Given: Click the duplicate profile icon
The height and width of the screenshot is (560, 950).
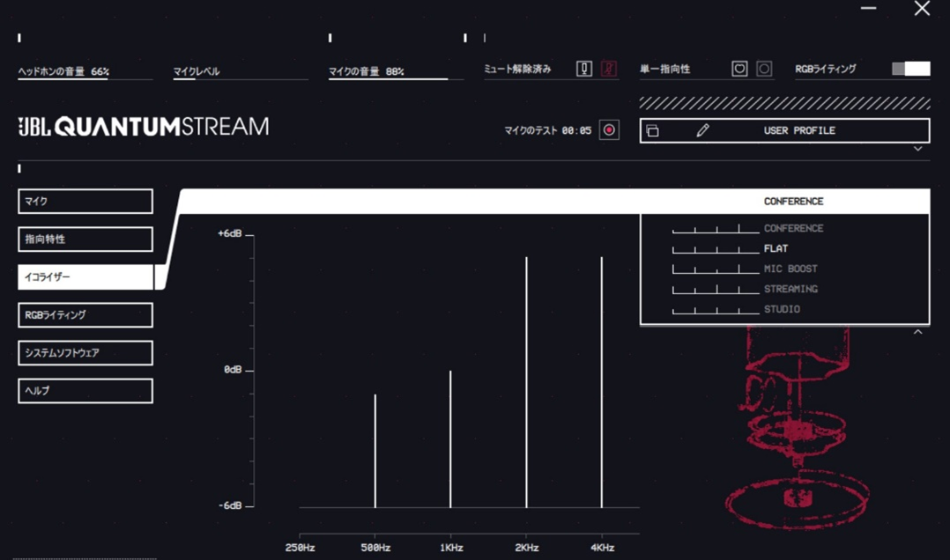Looking at the screenshot, I should click(x=655, y=130).
